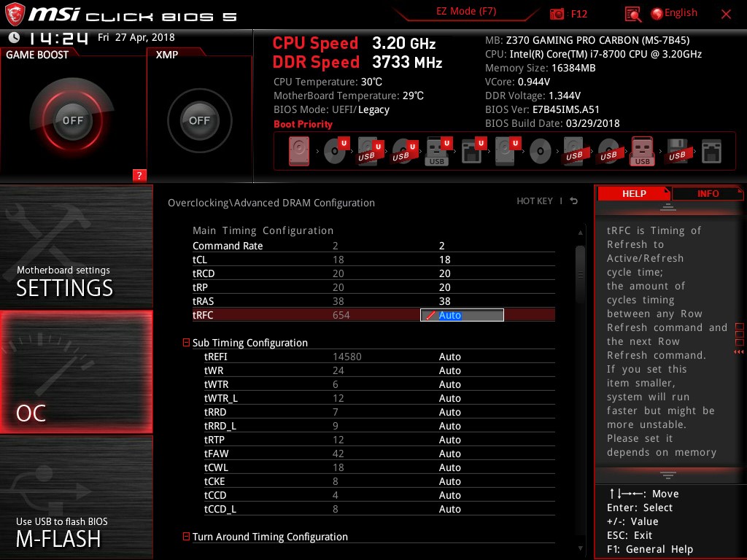Select the UEFI network boot device icon
This screenshot has width=747, height=560.
(x=473, y=152)
